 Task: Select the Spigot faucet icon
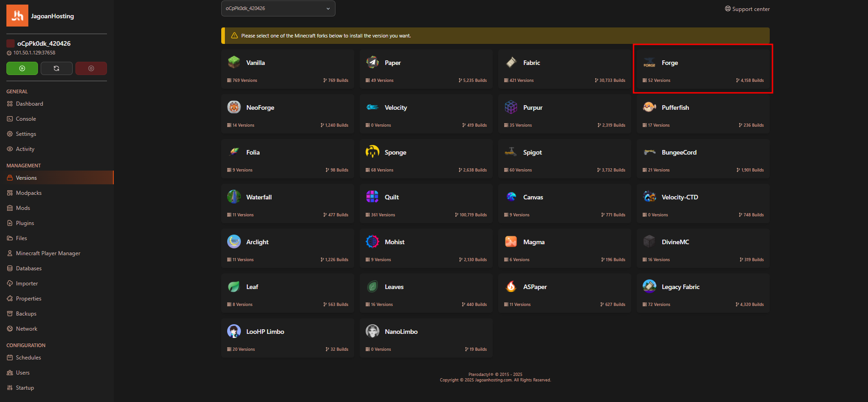(x=511, y=152)
